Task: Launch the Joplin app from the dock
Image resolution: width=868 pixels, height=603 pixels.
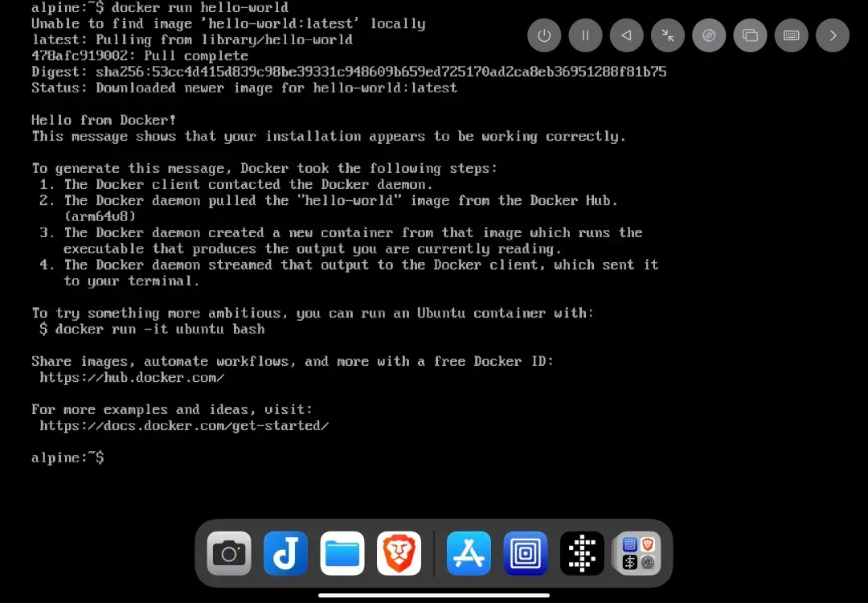Action: pos(285,553)
